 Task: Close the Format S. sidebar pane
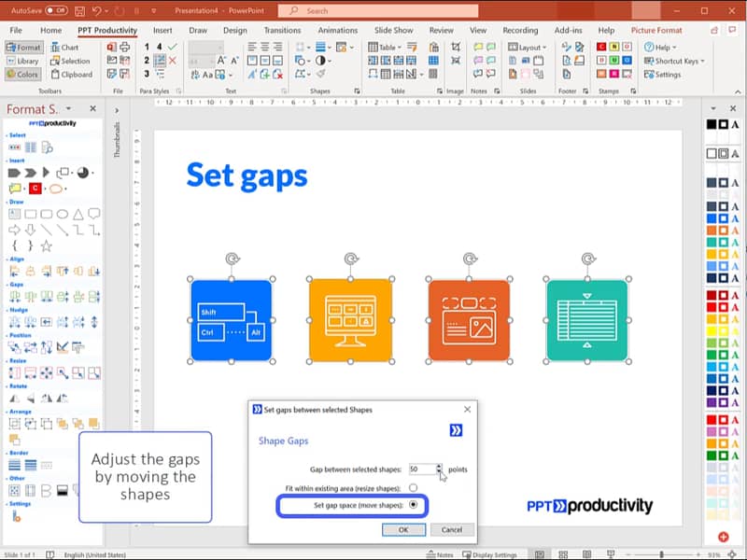[x=92, y=108]
